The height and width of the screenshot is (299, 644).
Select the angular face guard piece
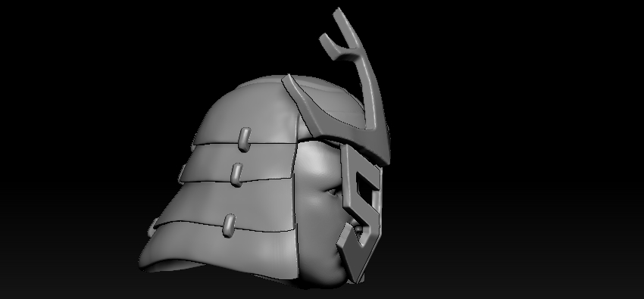click(361, 213)
